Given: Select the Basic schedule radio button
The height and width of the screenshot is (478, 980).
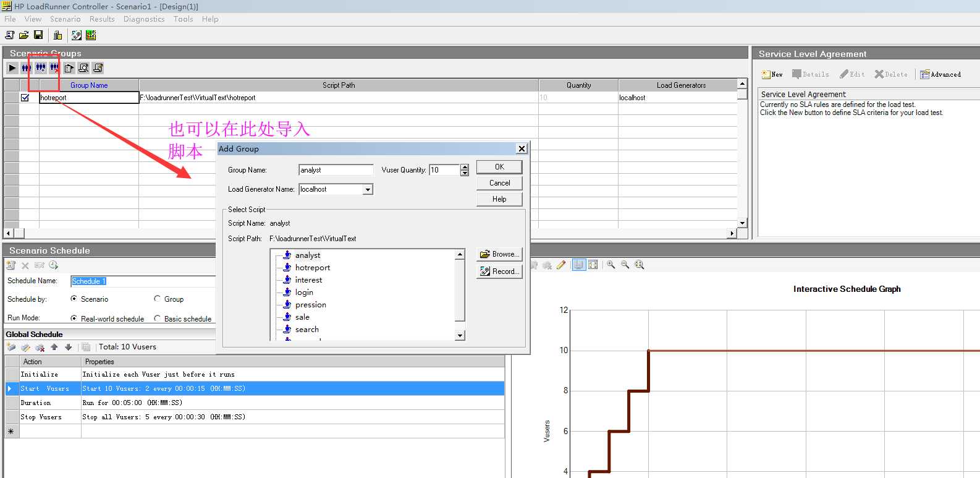Looking at the screenshot, I should [157, 318].
